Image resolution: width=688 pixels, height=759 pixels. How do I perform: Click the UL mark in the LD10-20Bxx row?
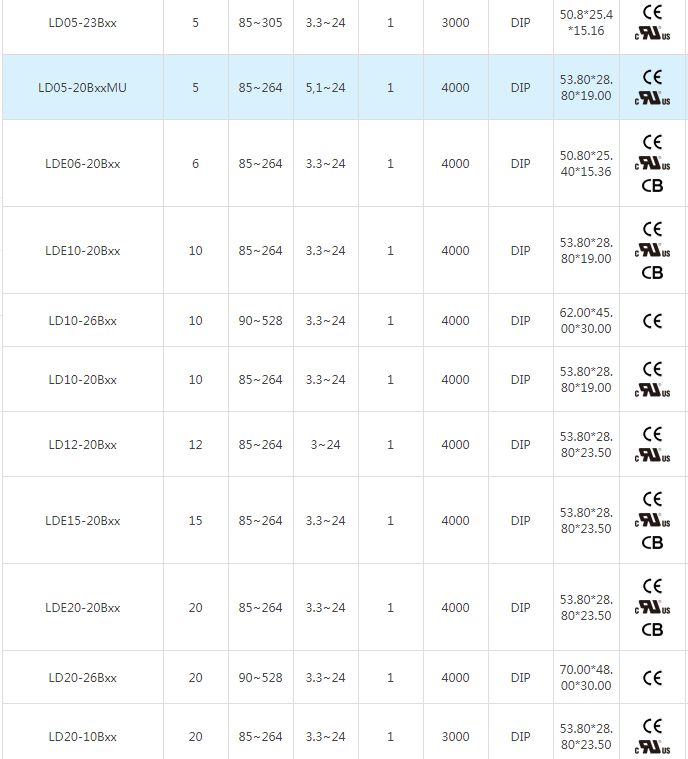point(652,390)
